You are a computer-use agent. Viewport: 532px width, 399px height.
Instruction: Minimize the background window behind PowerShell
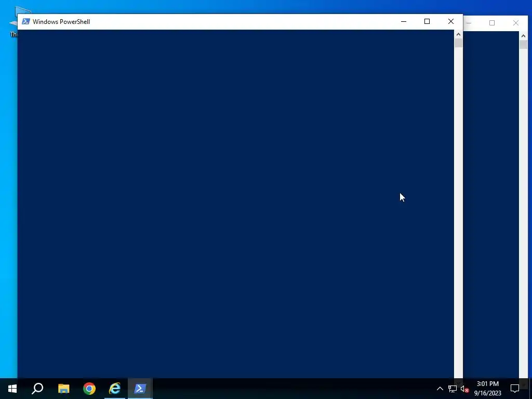(469, 23)
